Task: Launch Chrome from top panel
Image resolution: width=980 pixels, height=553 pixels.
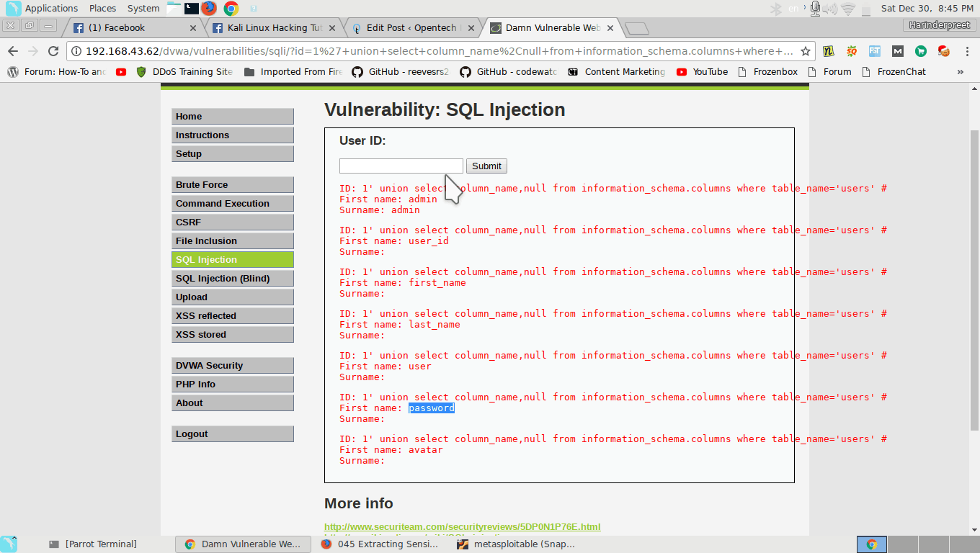Action: (x=231, y=9)
